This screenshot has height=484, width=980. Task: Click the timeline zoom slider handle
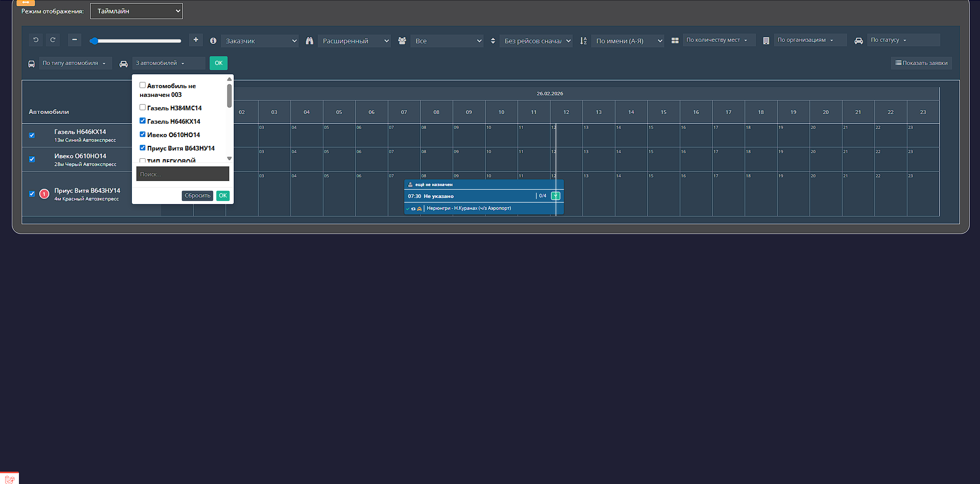pos(94,41)
